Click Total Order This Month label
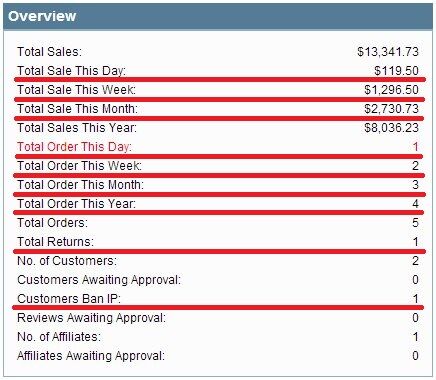Screen dimensions: 436x380 point(80,185)
